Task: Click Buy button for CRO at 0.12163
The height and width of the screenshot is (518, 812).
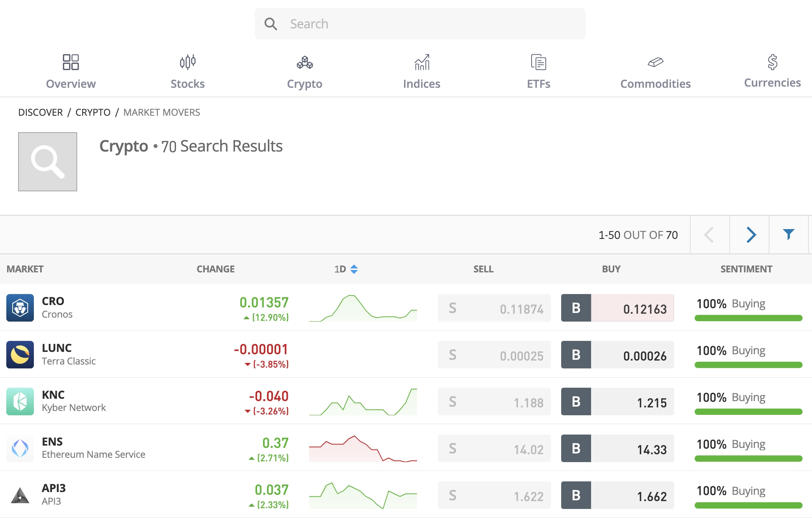Action: [617, 308]
